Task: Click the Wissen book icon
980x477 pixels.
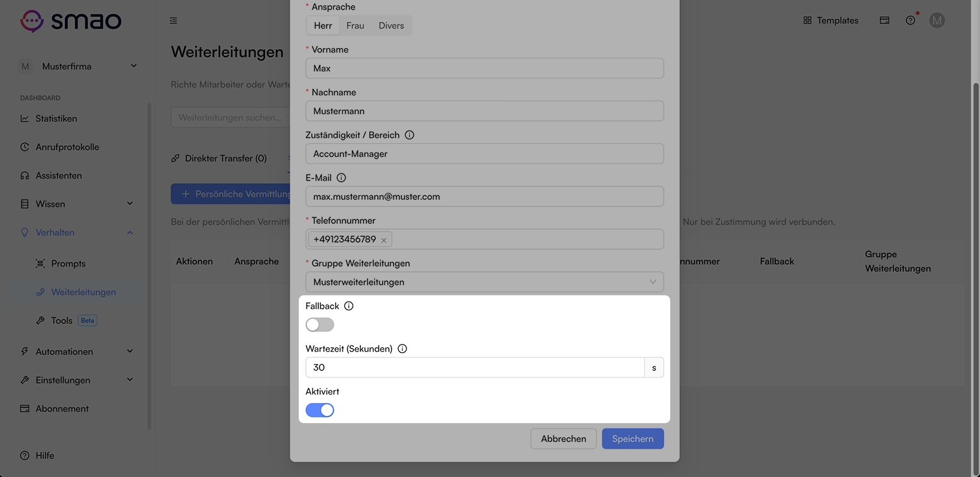Action: click(25, 204)
